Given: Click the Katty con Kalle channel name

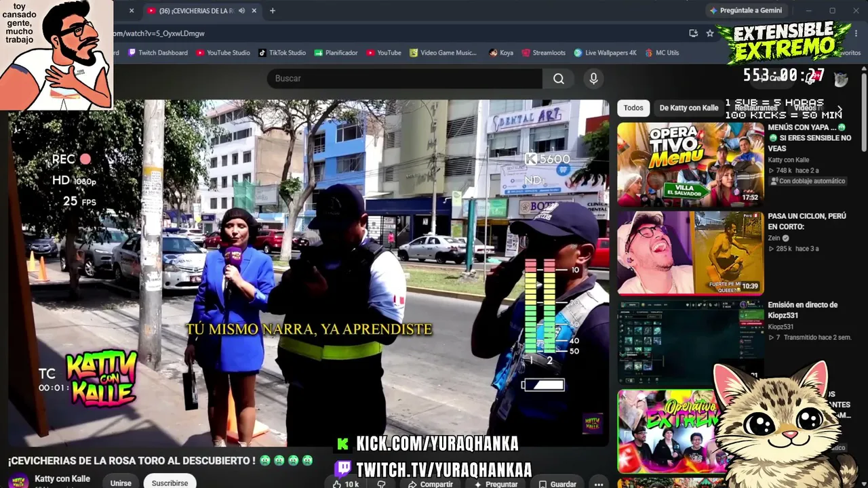Looking at the screenshot, I should click(x=62, y=479).
